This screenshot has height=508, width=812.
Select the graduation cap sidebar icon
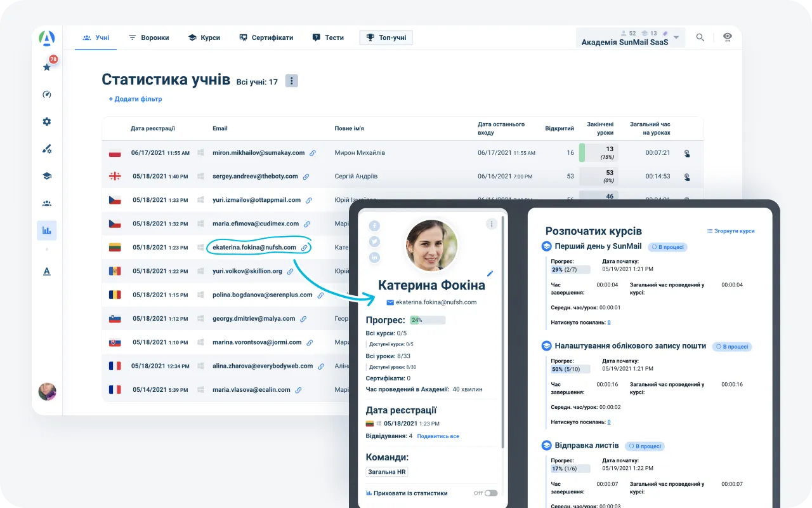pyautogui.click(x=46, y=176)
